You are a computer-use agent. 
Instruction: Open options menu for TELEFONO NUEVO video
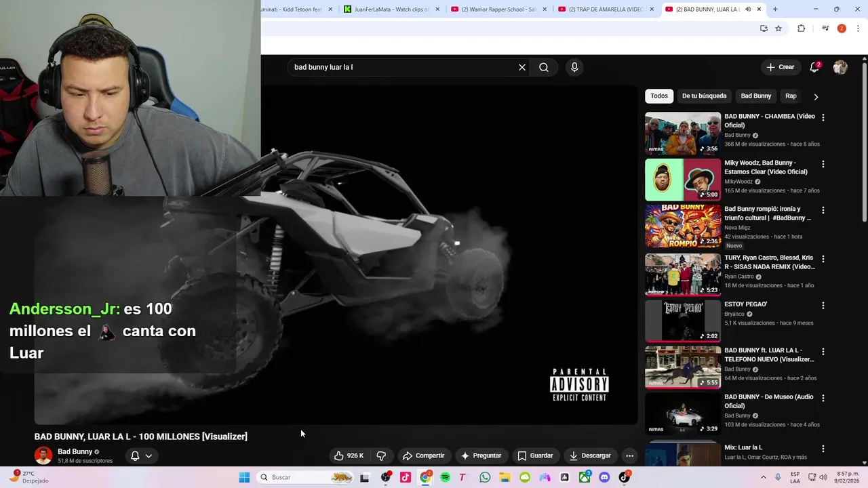click(823, 352)
